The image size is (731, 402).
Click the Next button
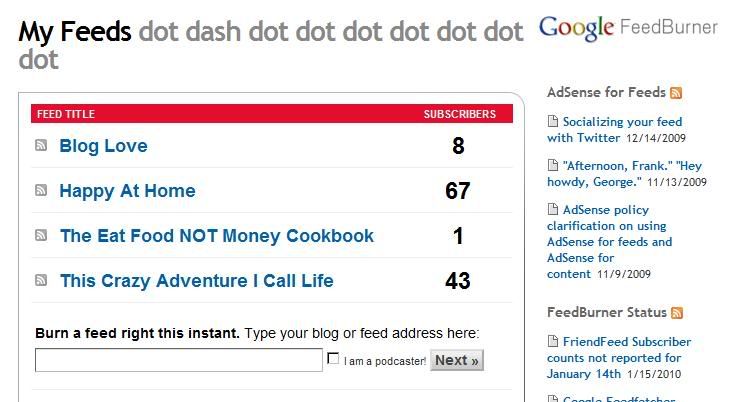click(457, 360)
